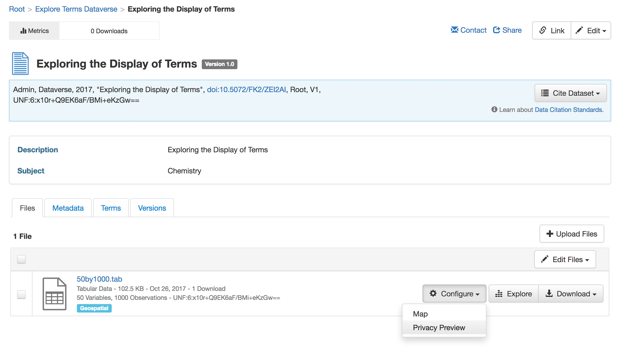Expand the Edit dataset dropdown
The width and height of the screenshot is (618, 364).
tap(591, 30)
